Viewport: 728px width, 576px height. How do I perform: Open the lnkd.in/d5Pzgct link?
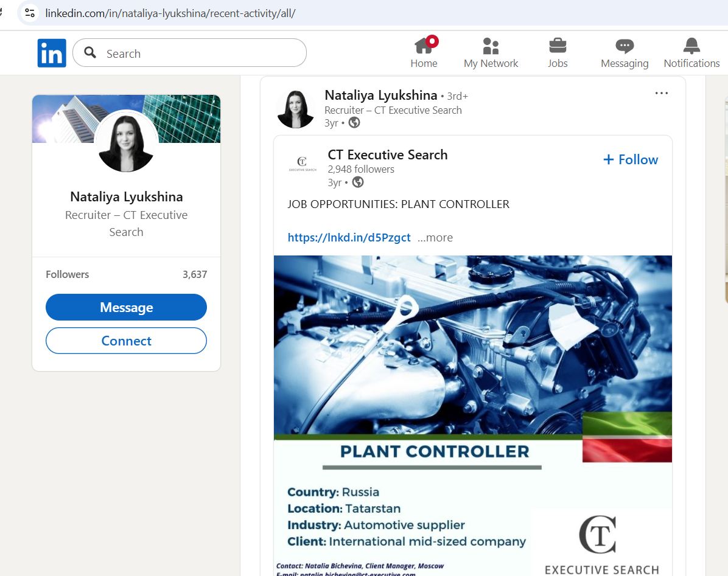tap(349, 238)
